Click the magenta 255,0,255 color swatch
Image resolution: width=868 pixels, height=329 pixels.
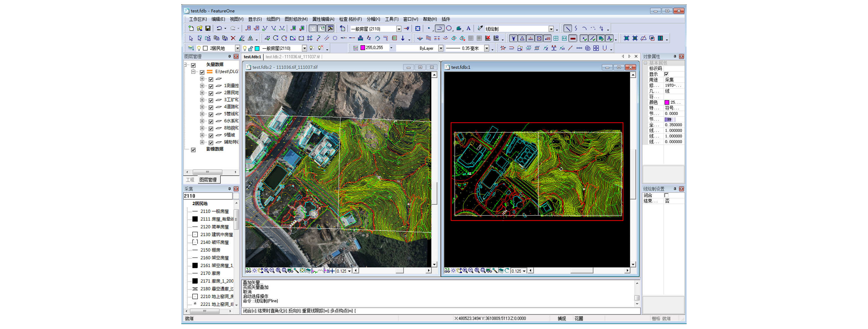click(x=363, y=48)
